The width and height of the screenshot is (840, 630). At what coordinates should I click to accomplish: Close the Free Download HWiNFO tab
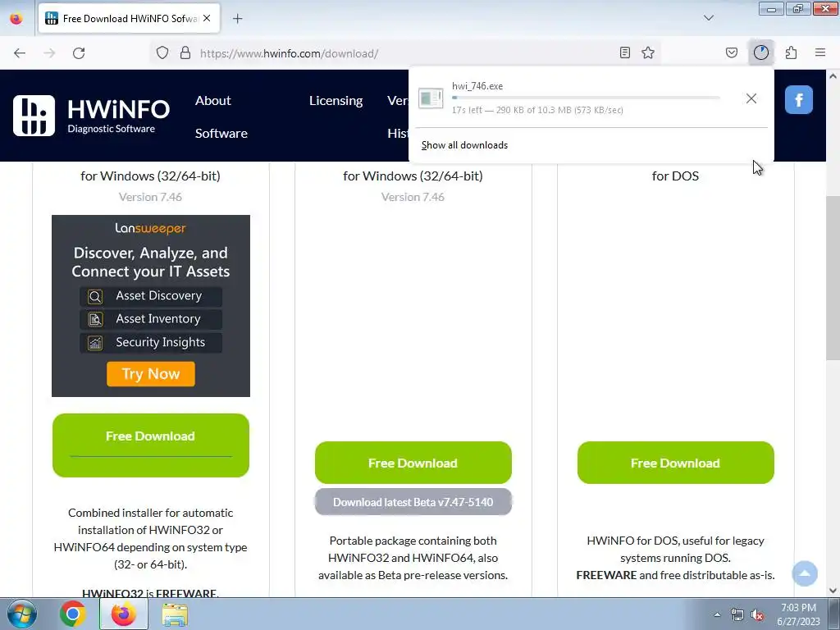click(207, 18)
